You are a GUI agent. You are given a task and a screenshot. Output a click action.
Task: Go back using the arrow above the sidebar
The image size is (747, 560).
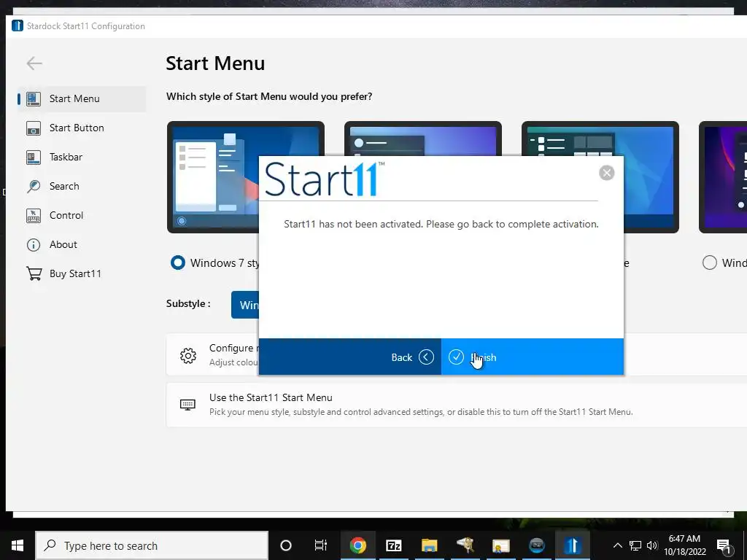(34, 63)
